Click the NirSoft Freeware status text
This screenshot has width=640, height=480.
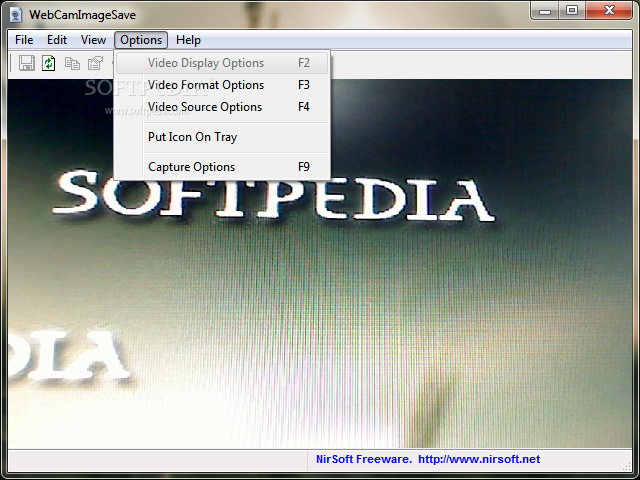pos(364,459)
